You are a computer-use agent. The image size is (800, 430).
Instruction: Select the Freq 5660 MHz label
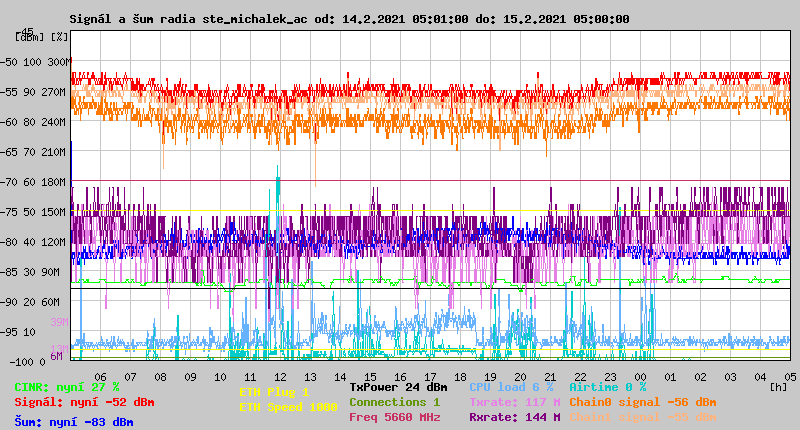(x=394, y=417)
